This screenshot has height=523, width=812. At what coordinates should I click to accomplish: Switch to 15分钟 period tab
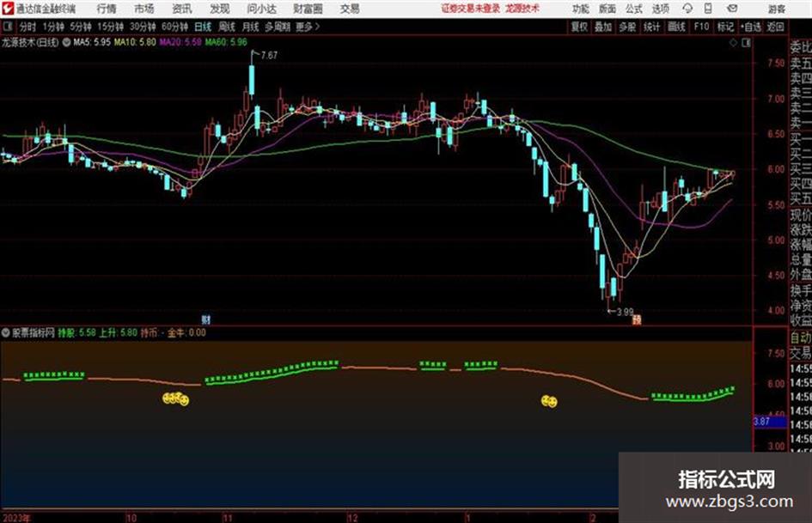[110, 27]
